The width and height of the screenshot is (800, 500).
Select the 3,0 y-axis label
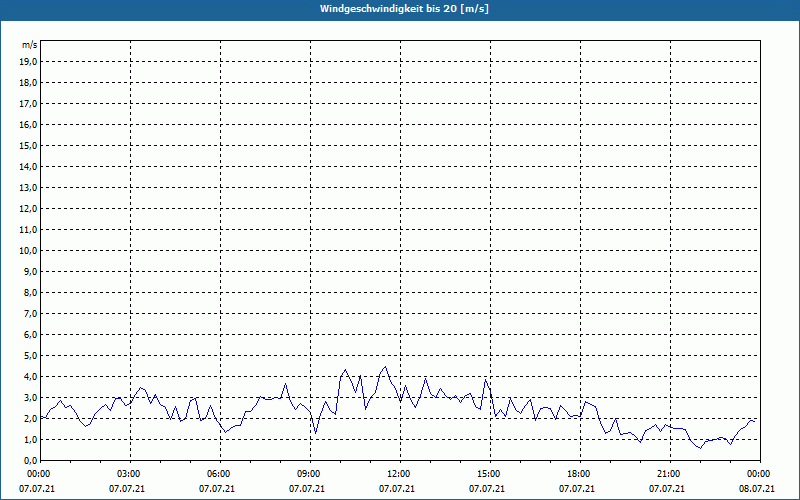tap(30, 397)
